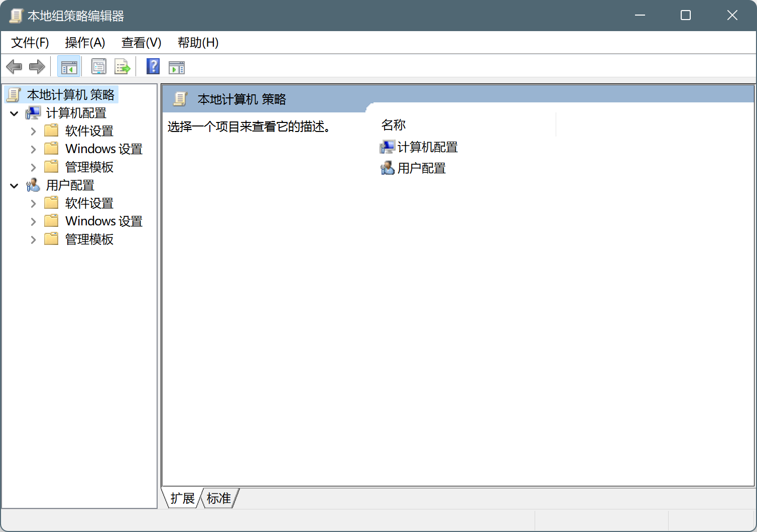Select 计算机配置 text in the right list

[x=428, y=147]
